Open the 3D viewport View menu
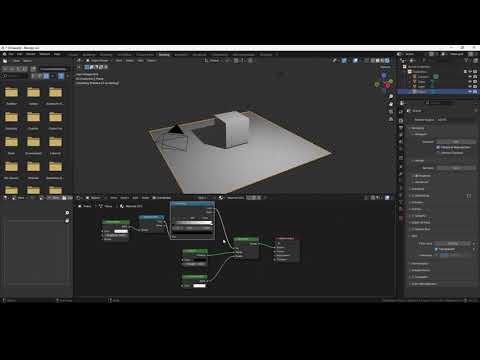Image resolution: width=480 pixels, height=360 pixels. pos(119,60)
